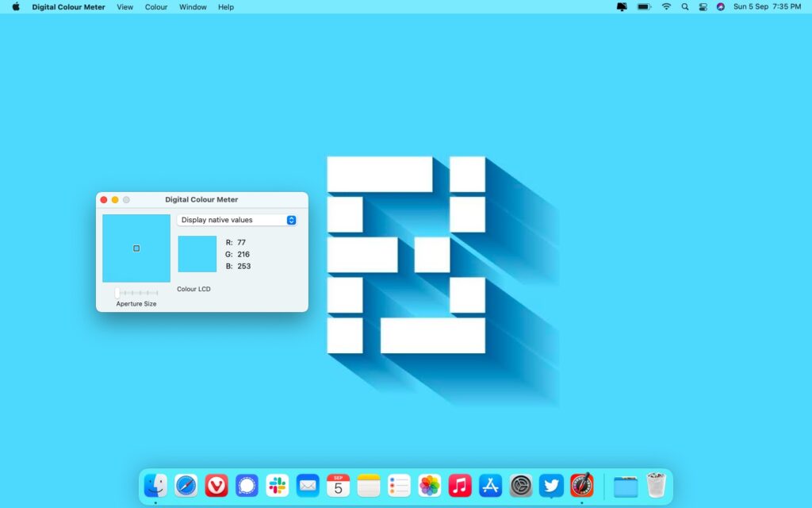Open Finder from the Dock
Image resolution: width=812 pixels, height=508 pixels.
[155, 485]
